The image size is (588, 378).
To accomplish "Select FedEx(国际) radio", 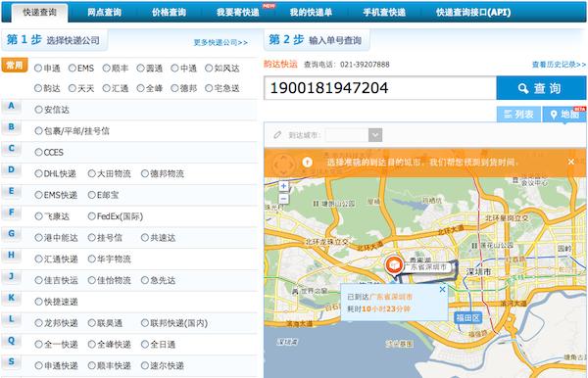I will pos(92,216).
